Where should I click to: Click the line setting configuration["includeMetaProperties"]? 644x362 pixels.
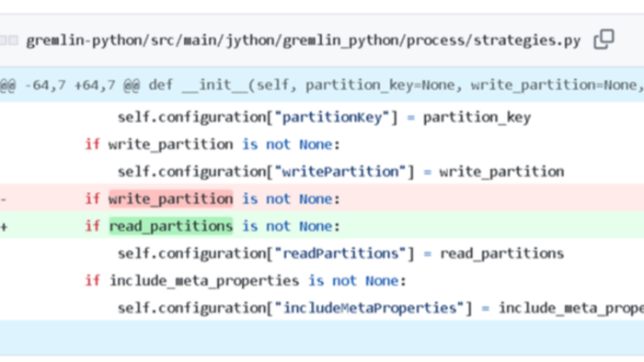pos(381,308)
